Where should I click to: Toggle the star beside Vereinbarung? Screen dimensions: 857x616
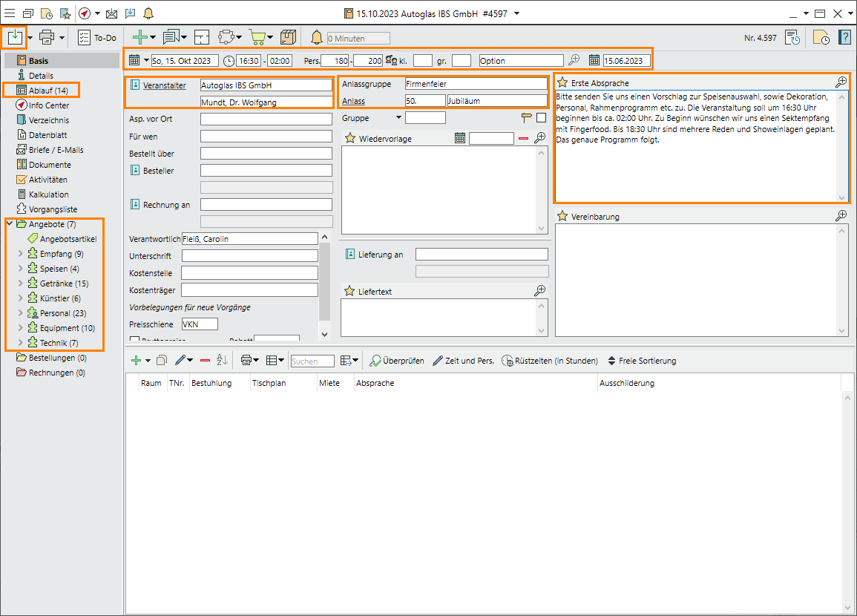(562, 216)
